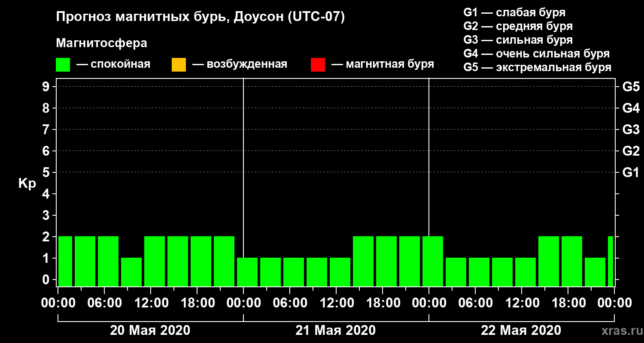Click the bar crossing the 20–21 May midnight line

[x=247, y=272]
